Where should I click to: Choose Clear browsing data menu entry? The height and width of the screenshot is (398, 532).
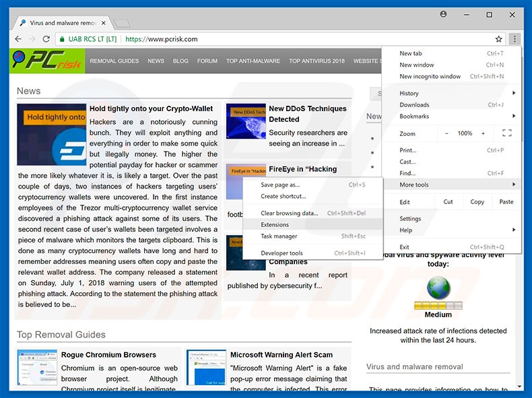point(290,213)
